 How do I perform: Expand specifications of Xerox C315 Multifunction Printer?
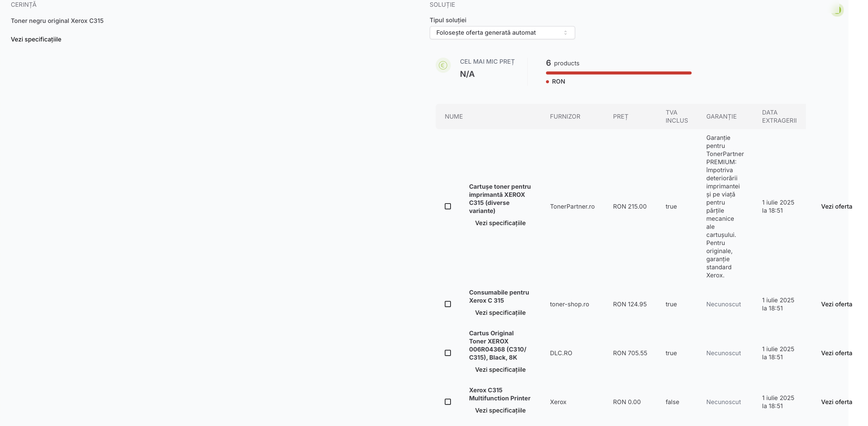point(500,410)
